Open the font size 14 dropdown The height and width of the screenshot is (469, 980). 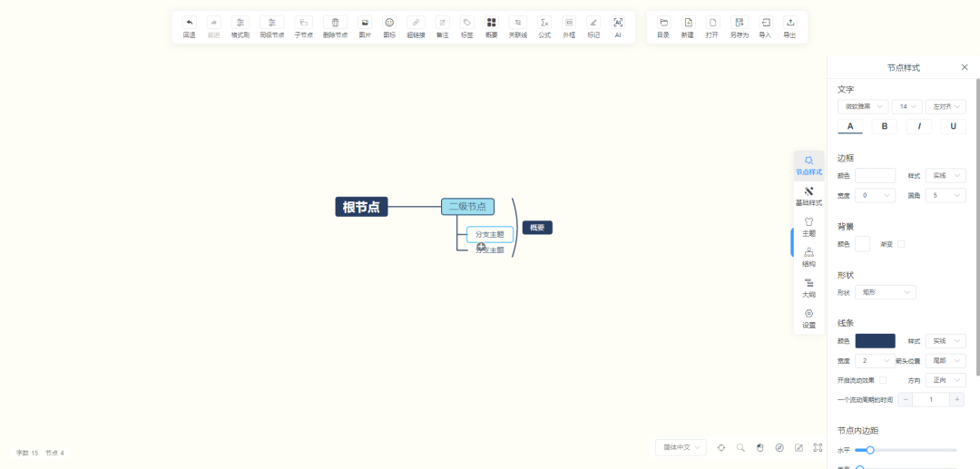[x=906, y=107]
